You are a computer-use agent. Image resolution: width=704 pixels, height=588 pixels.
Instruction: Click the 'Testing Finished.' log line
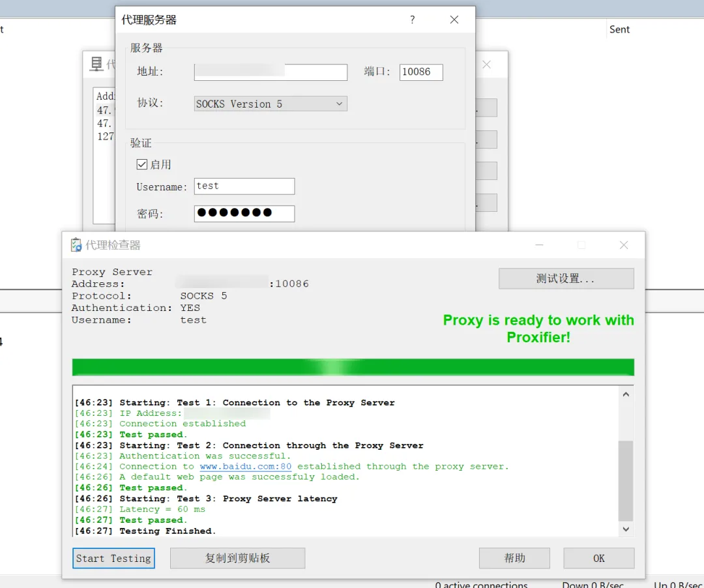(145, 531)
